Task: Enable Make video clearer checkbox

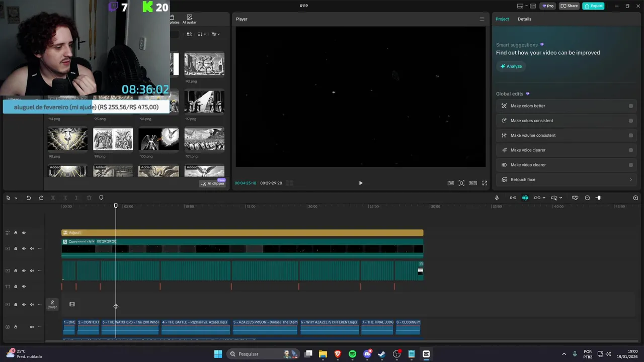Action: (631, 165)
